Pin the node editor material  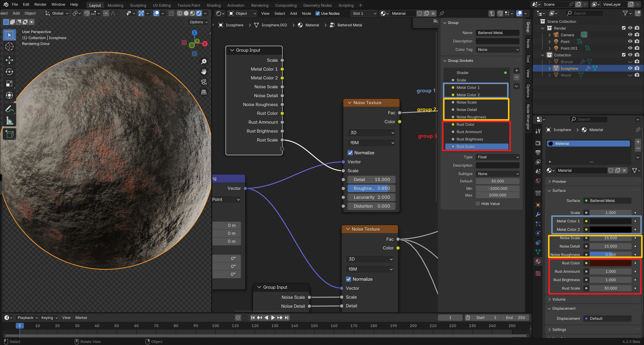(442, 13)
